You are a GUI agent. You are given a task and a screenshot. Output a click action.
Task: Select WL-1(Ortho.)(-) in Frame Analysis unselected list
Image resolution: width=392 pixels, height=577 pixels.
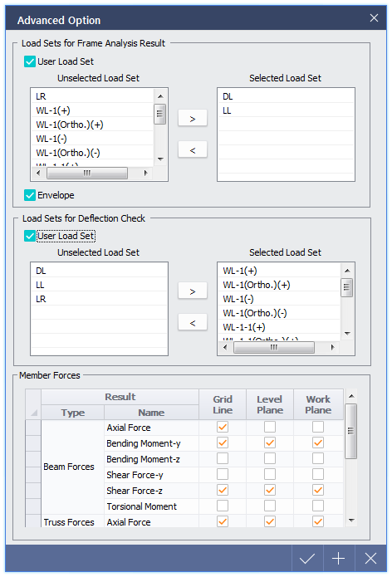pyautogui.click(x=92, y=153)
